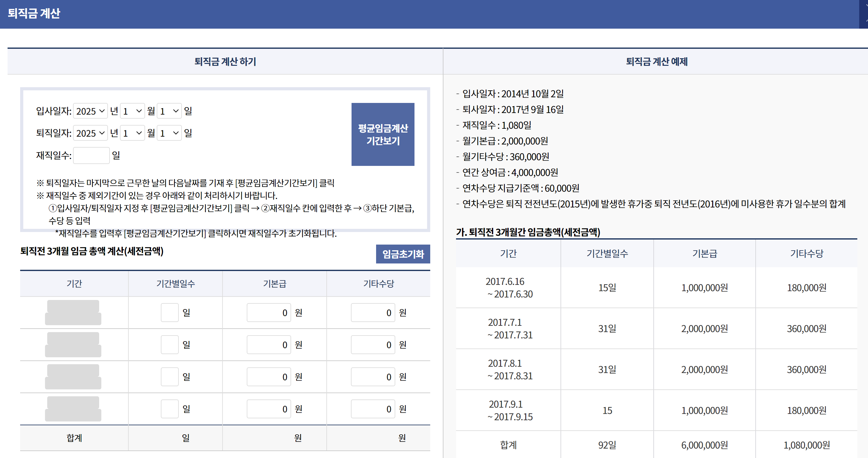
Task: Open the 퇴직일자 day dropdown
Action: tap(169, 133)
